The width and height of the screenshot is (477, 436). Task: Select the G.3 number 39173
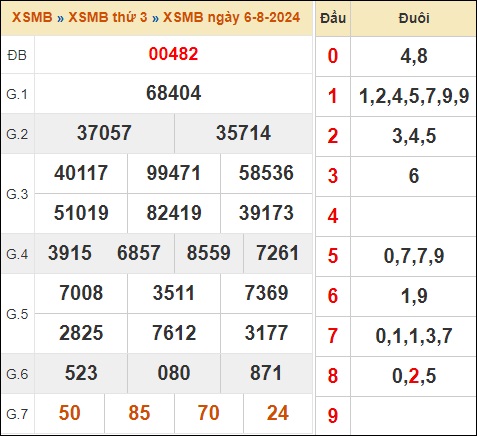coord(266,213)
